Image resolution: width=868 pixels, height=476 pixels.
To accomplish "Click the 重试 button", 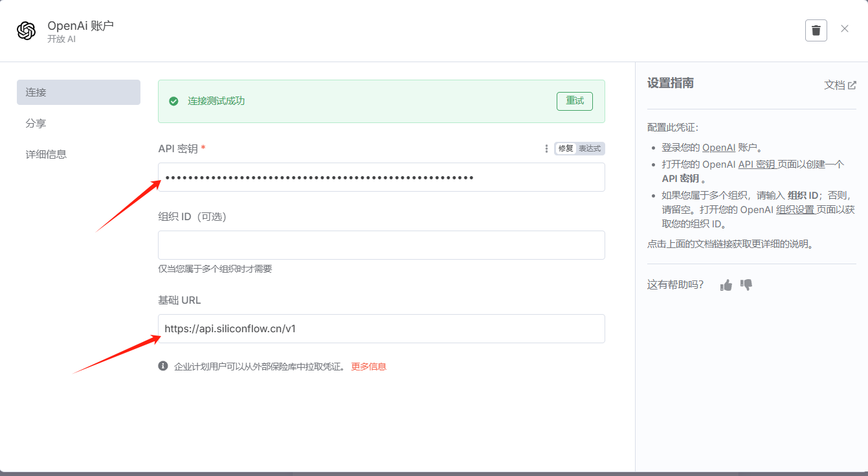I will tap(575, 101).
